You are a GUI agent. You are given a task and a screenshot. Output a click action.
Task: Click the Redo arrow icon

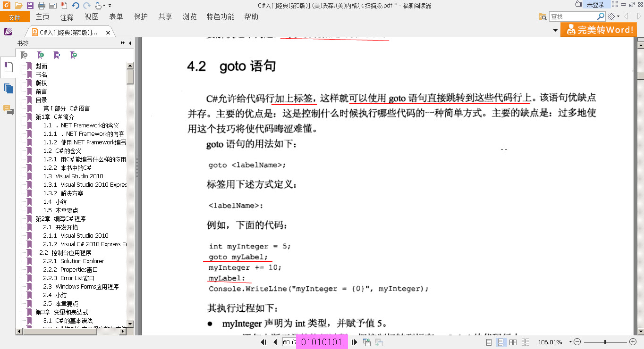pos(87,6)
